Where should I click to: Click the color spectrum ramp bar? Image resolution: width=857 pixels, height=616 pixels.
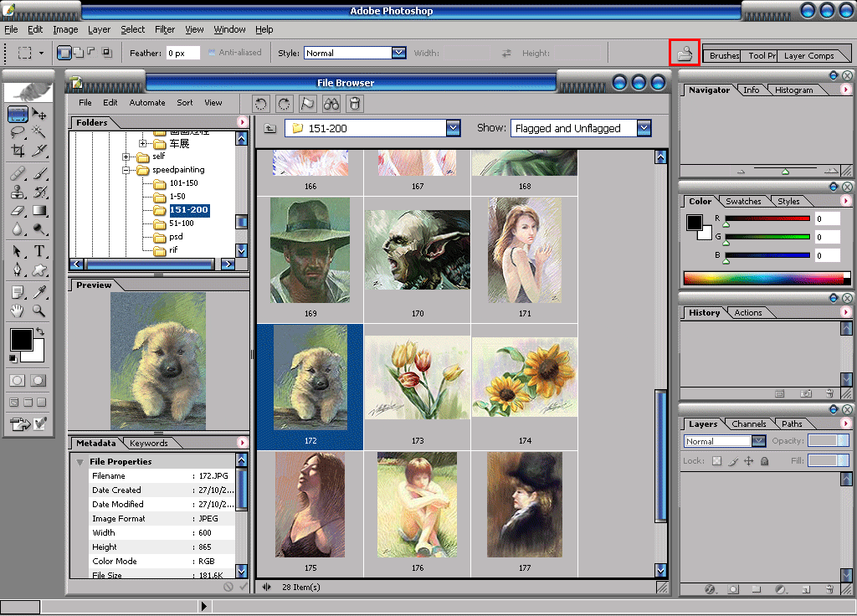(x=764, y=279)
